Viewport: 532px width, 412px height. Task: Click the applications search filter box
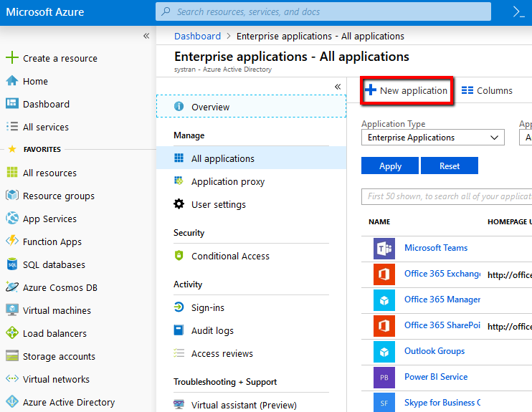pyautogui.click(x=447, y=196)
